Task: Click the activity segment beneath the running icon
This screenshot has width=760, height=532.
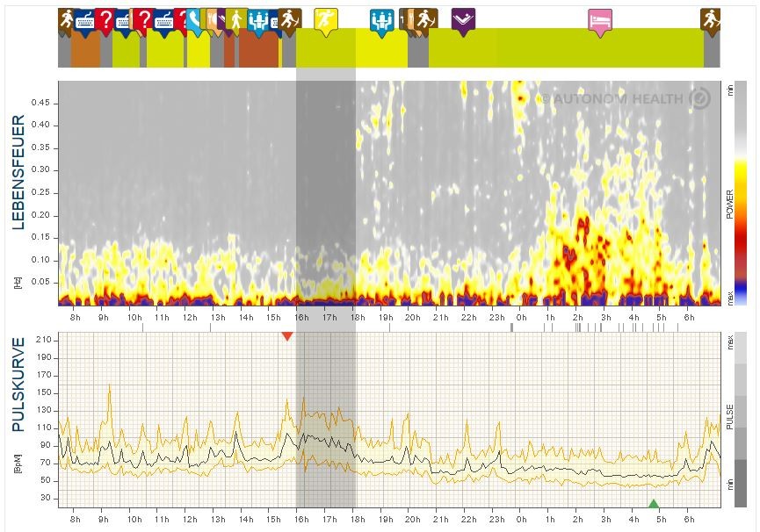Action: coord(325,48)
